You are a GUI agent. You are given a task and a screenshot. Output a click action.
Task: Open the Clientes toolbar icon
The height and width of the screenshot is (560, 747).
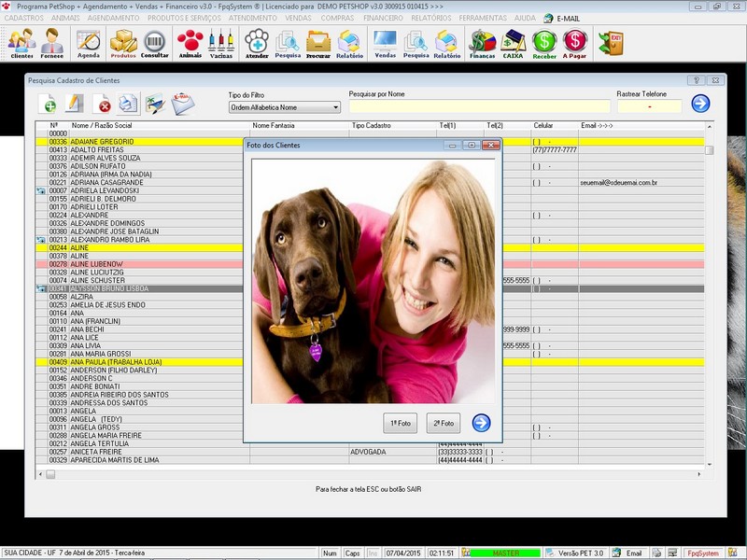[x=21, y=43]
